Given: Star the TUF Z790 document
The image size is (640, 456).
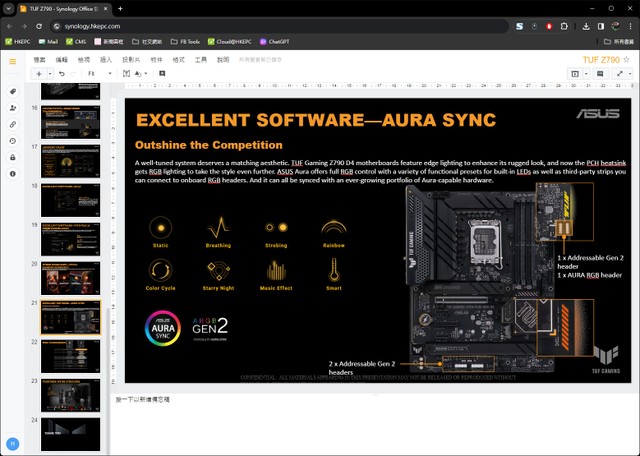Looking at the screenshot, I should click(x=627, y=60).
